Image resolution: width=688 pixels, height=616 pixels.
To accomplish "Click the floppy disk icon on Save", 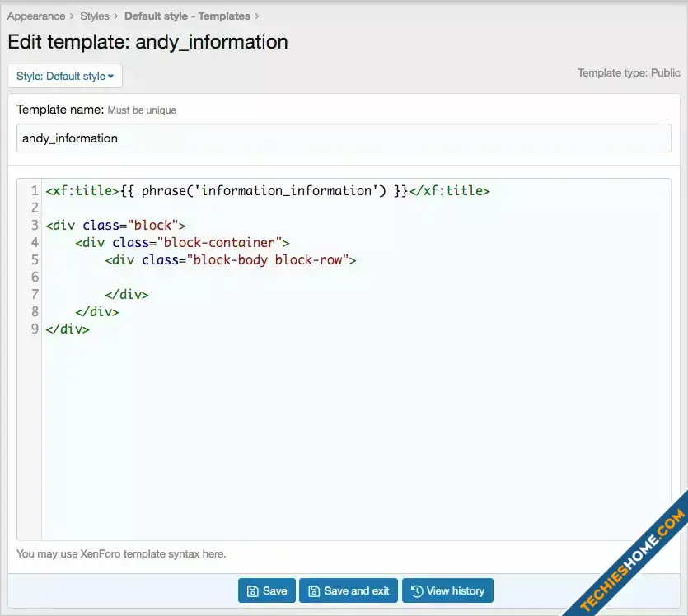I will tap(253, 591).
